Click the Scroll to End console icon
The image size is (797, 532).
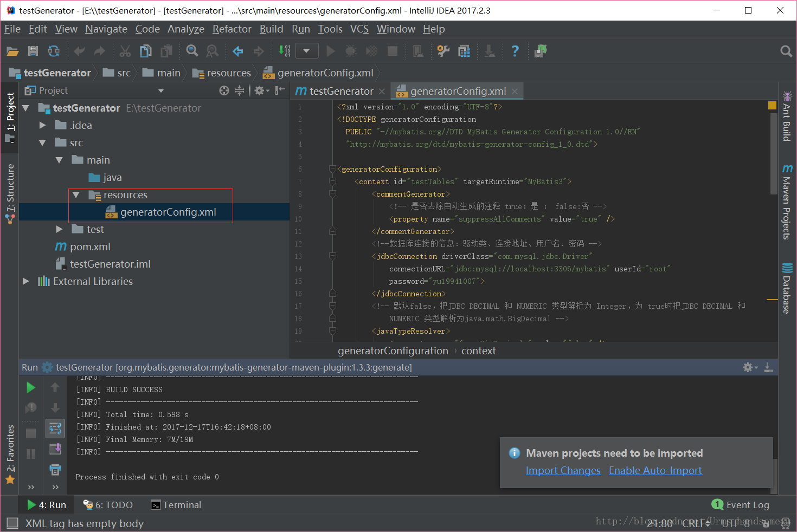point(55,449)
